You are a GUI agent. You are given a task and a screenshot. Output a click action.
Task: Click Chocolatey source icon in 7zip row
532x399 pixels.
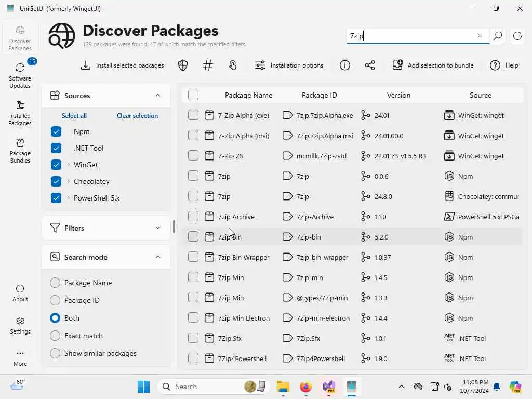coord(449,196)
